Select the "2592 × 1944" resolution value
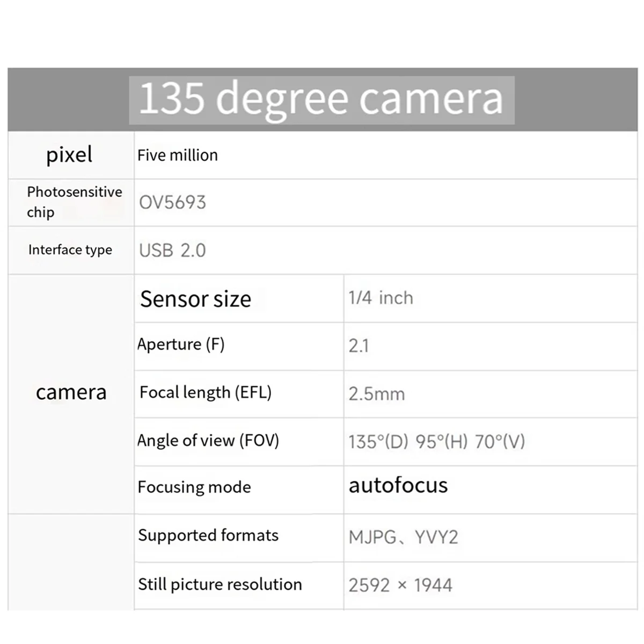The height and width of the screenshot is (644, 644). click(400, 585)
